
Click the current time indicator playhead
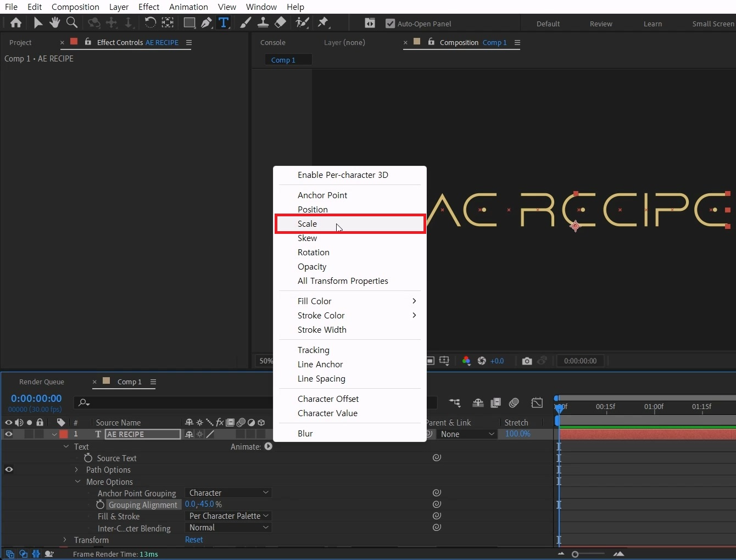(x=559, y=408)
